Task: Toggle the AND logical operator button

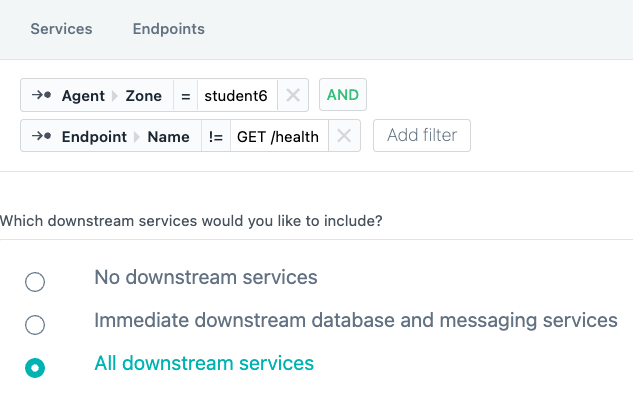Action: click(343, 95)
